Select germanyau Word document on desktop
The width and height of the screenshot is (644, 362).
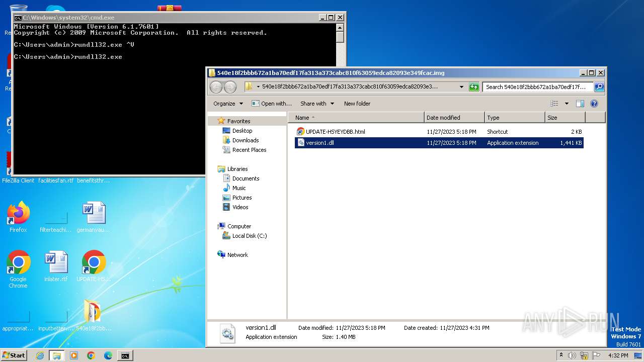tap(94, 217)
